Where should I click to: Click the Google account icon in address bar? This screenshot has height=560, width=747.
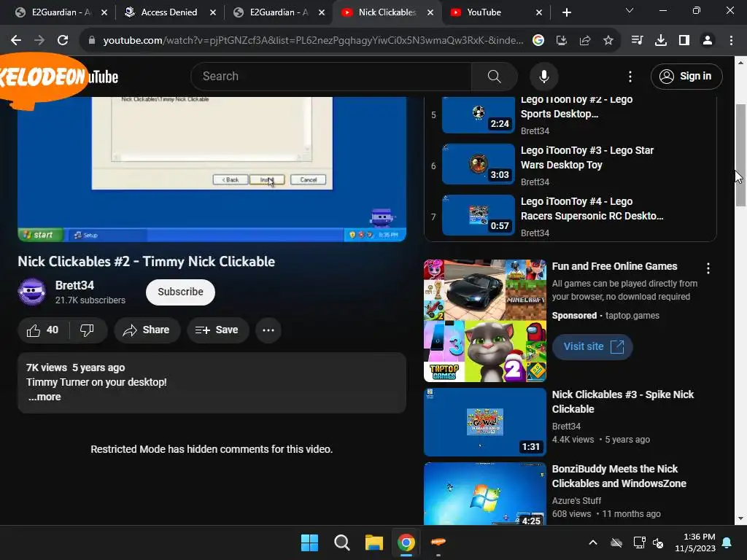click(538, 41)
